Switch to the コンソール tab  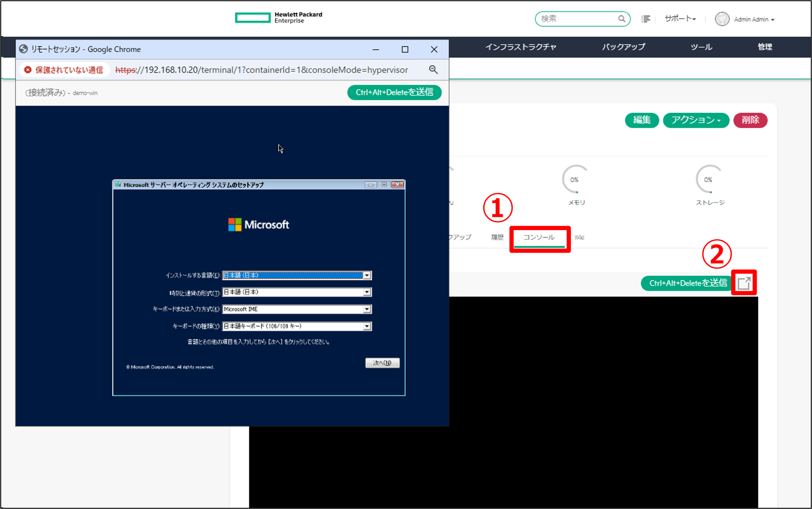click(x=539, y=237)
